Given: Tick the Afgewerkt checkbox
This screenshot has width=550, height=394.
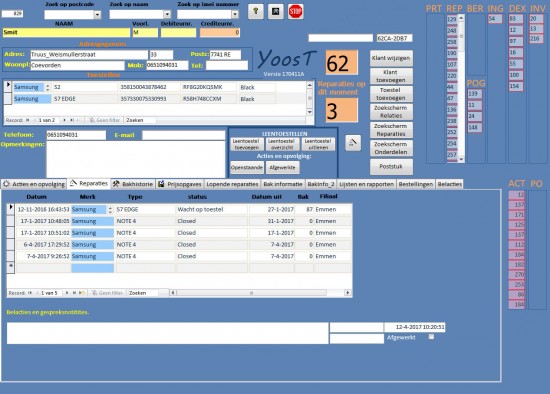Looking at the screenshot, I should pyautogui.click(x=431, y=337).
